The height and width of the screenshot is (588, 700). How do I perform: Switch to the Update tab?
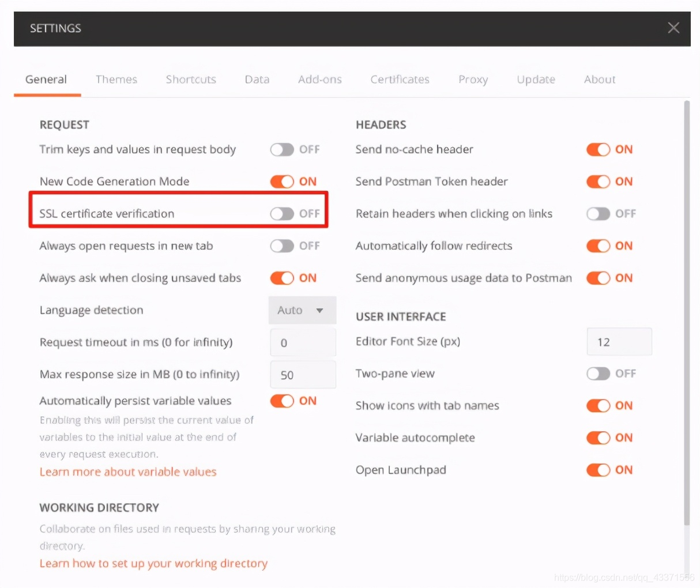click(x=536, y=80)
